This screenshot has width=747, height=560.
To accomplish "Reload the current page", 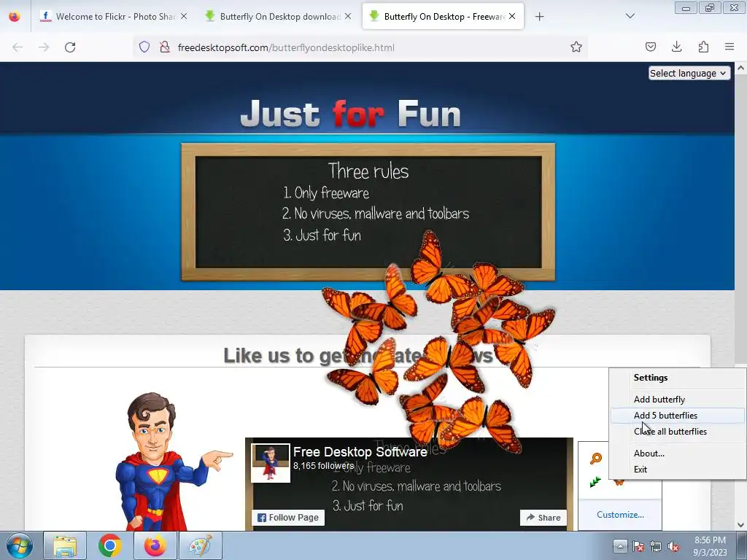I will coord(70,47).
